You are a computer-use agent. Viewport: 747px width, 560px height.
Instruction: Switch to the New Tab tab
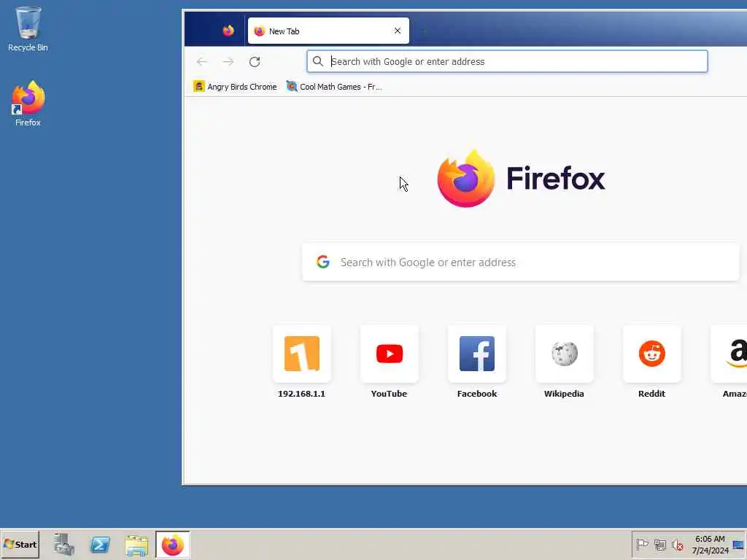[x=328, y=31]
